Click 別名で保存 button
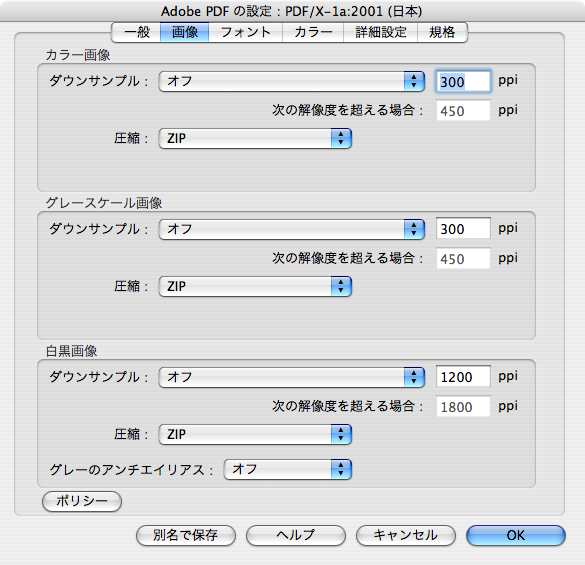585x565 pixels. [186, 536]
